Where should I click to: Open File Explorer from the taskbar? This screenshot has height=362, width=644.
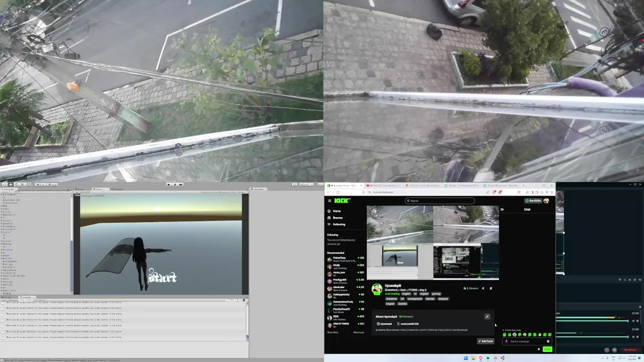[x=473, y=358]
